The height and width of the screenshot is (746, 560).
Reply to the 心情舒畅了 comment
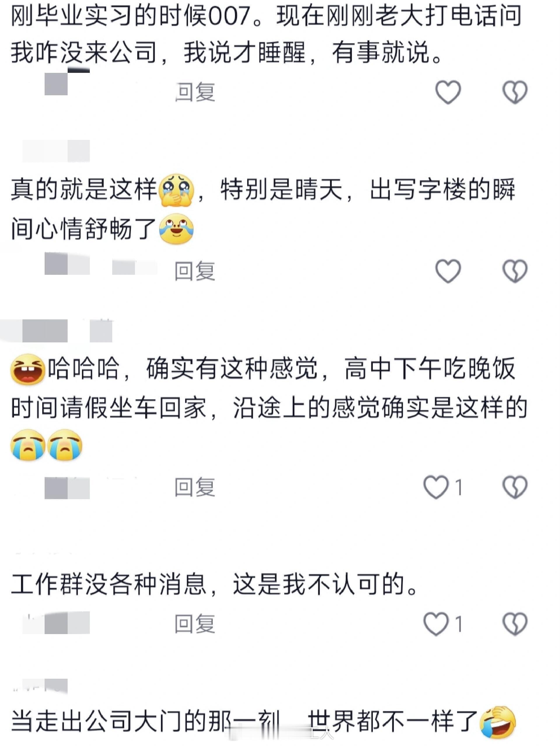tap(195, 271)
